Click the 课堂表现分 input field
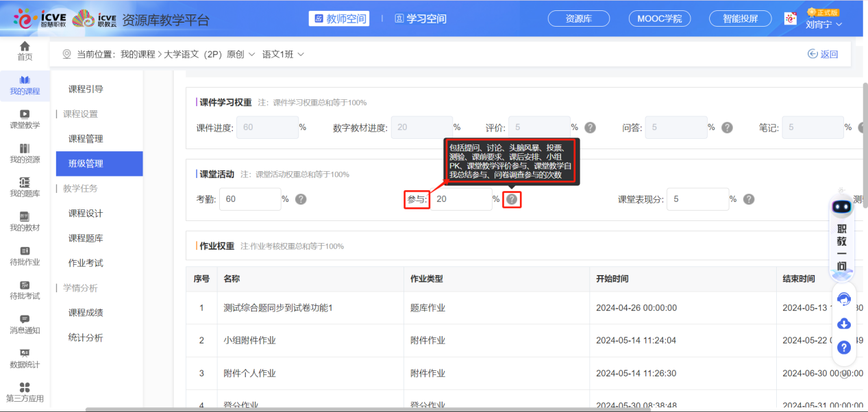 point(698,199)
